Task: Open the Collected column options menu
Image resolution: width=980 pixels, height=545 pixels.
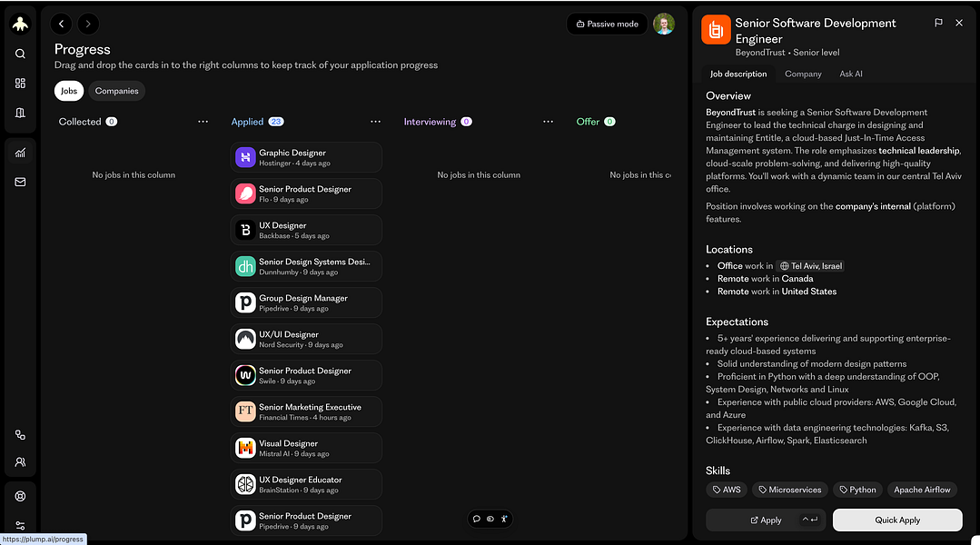Action: pos(203,121)
